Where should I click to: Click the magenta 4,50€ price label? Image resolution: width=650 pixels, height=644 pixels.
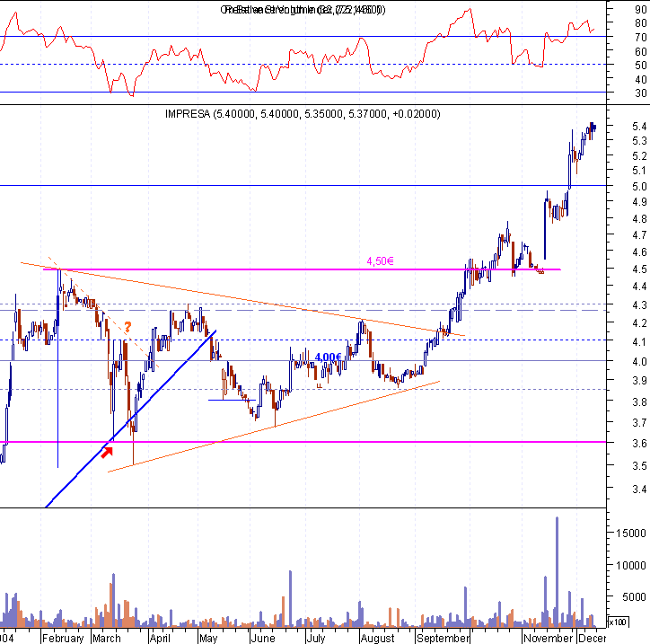pos(380,261)
